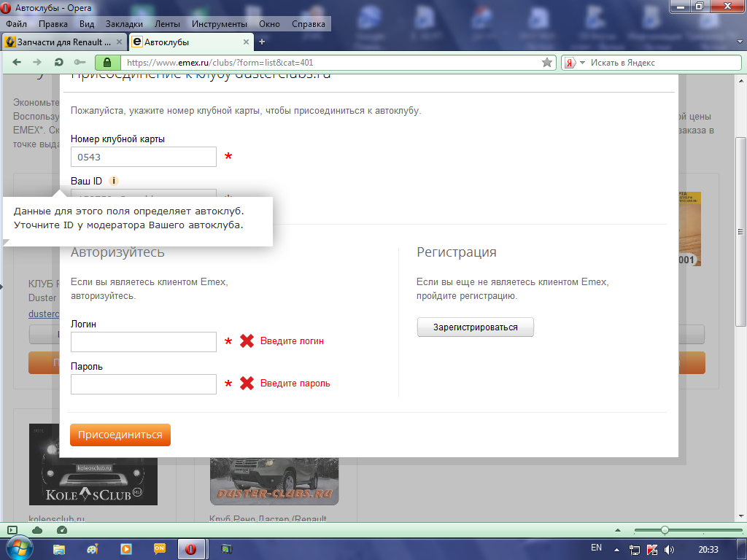Close the Запчасти для Renault tab
Image resolution: width=747 pixels, height=560 pixels.
pos(119,42)
